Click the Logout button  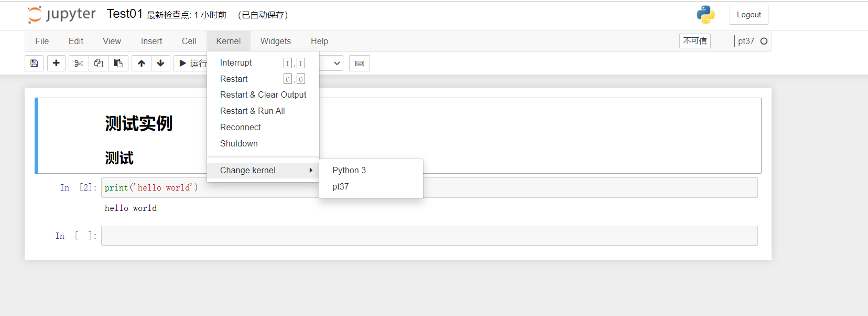748,14
